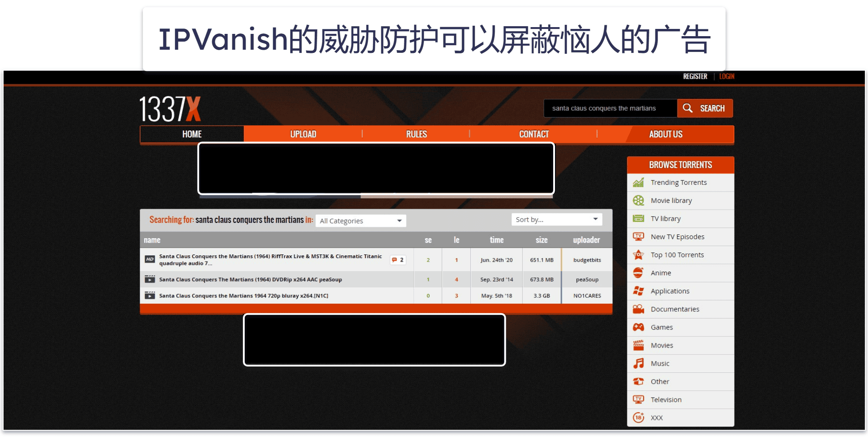Open Documentaries category link
Image resolution: width=868 pixels, height=437 pixels.
tap(675, 309)
